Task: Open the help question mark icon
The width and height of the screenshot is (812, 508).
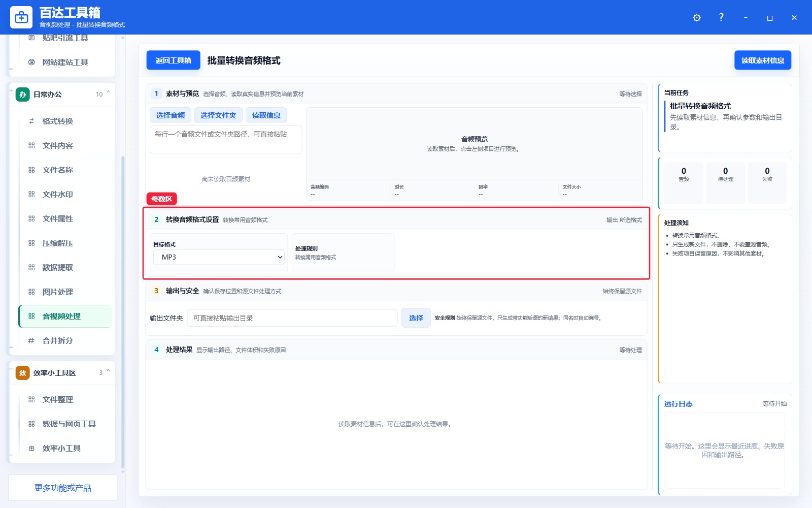Action: pos(721,17)
